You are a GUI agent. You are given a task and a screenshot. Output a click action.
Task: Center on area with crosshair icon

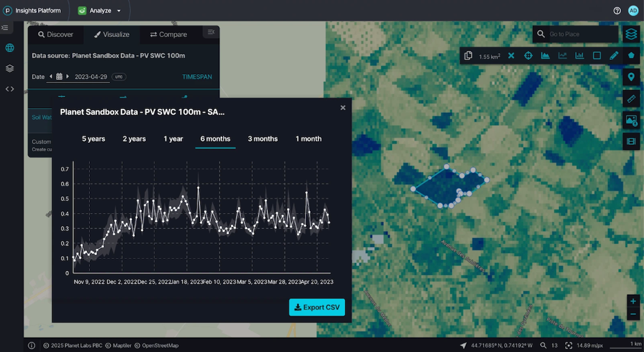tap(528, 56)
